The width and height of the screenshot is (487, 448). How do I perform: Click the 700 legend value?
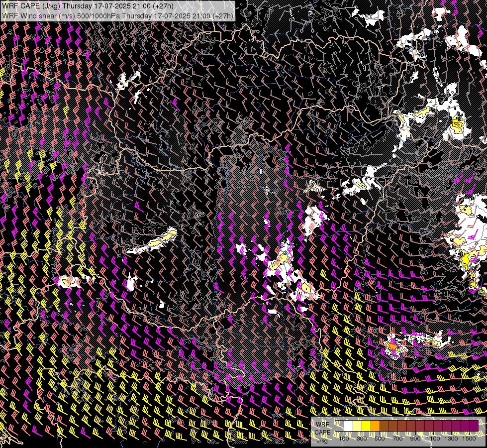point(397,439)
